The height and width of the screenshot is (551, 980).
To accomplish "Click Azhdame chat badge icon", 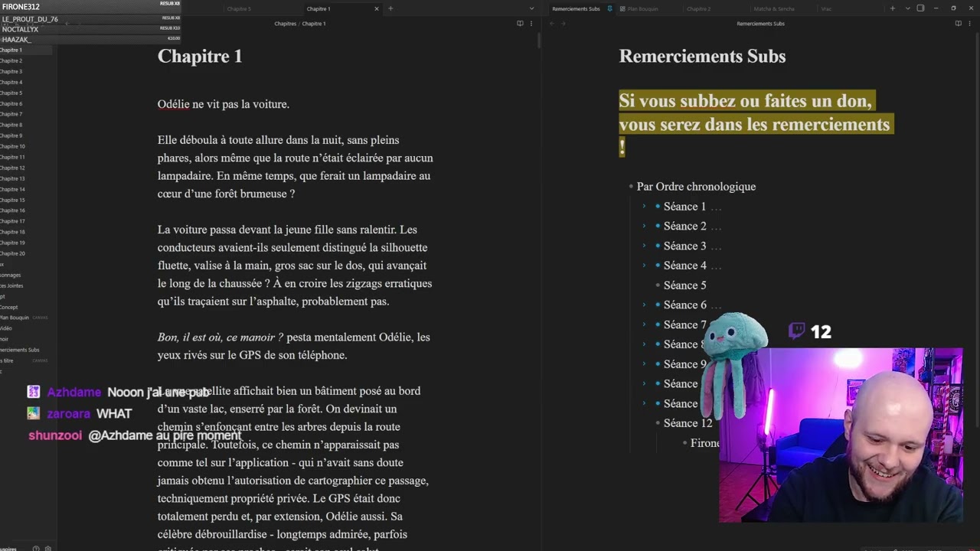I will click(x=33, y=392).
